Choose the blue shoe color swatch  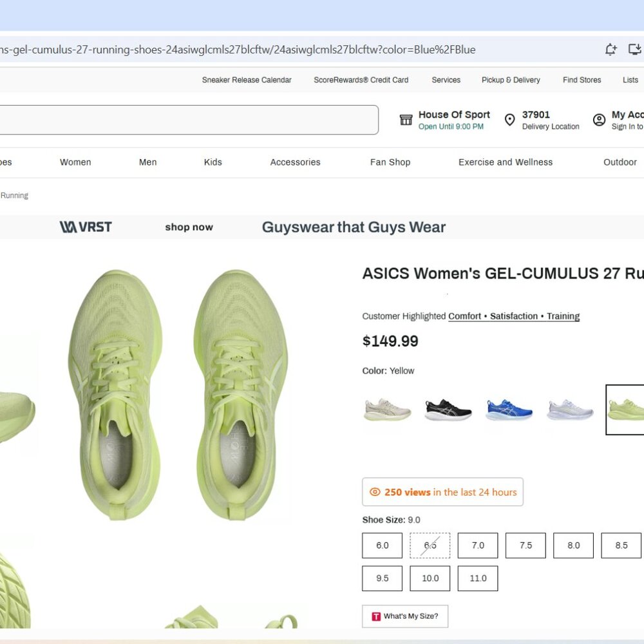click(509, 410)
